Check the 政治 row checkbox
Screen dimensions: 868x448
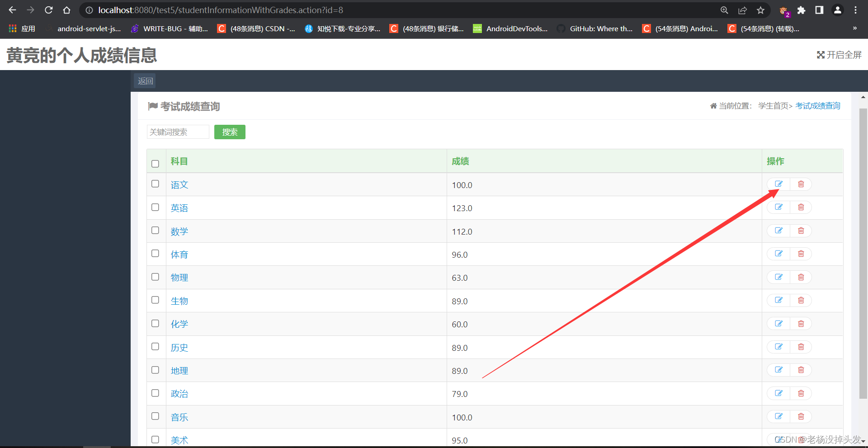click(x=155, y=393)
